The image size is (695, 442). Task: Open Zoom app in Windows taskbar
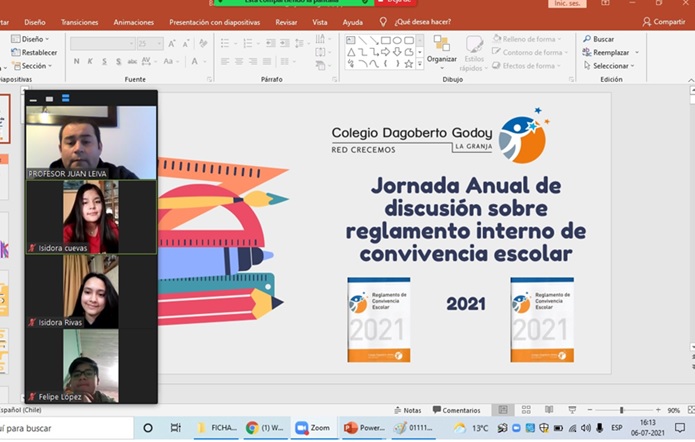(312, 428)
